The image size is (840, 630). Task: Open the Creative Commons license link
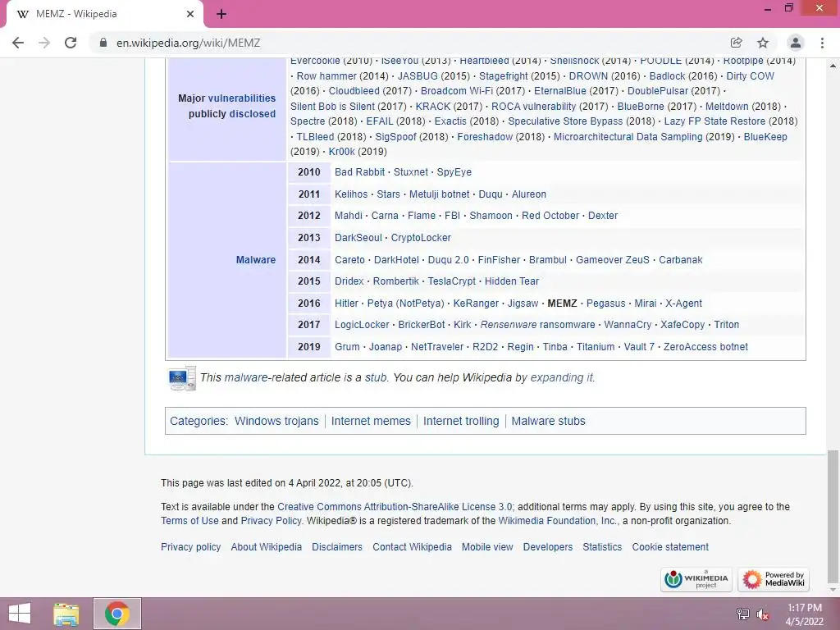tap(395, 507)
